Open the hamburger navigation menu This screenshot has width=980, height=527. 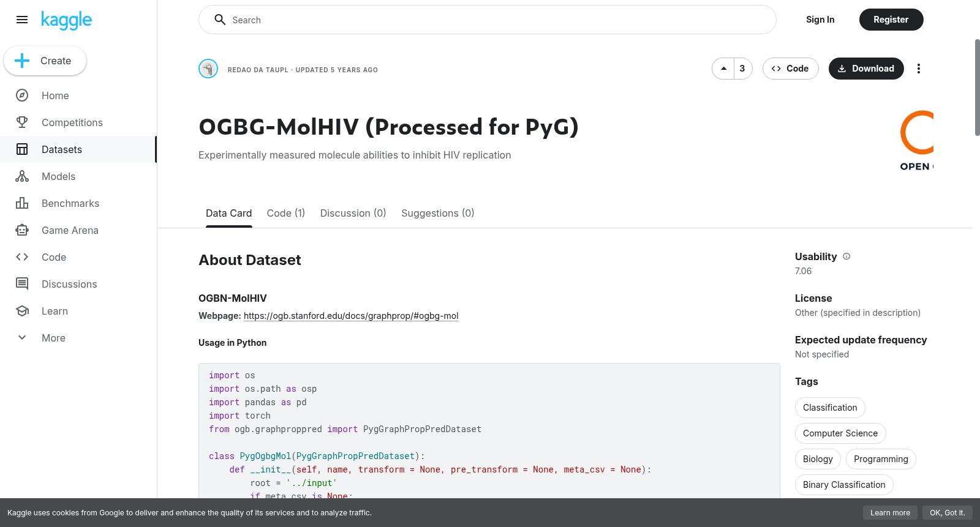click(22, 20)
